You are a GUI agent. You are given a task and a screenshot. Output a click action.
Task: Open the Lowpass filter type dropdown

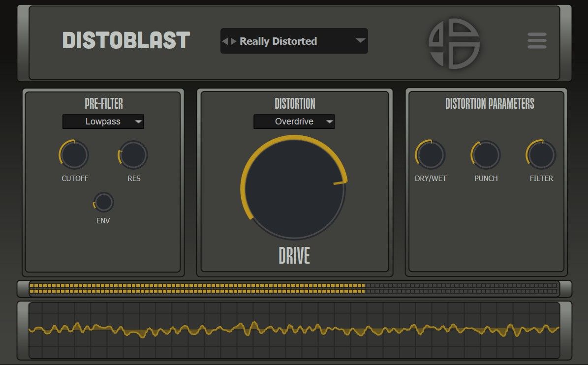pos(103,122)
